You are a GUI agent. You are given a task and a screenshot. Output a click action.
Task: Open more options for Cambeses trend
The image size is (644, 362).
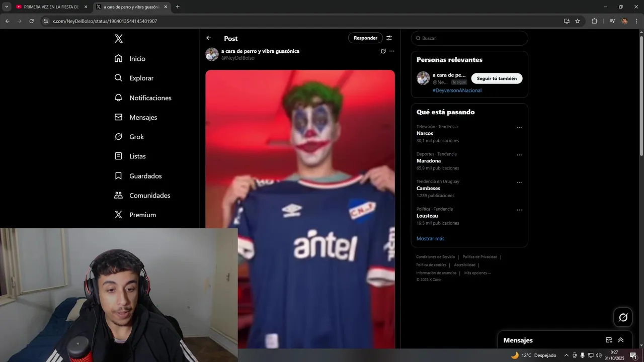click(x=519, y=183)
